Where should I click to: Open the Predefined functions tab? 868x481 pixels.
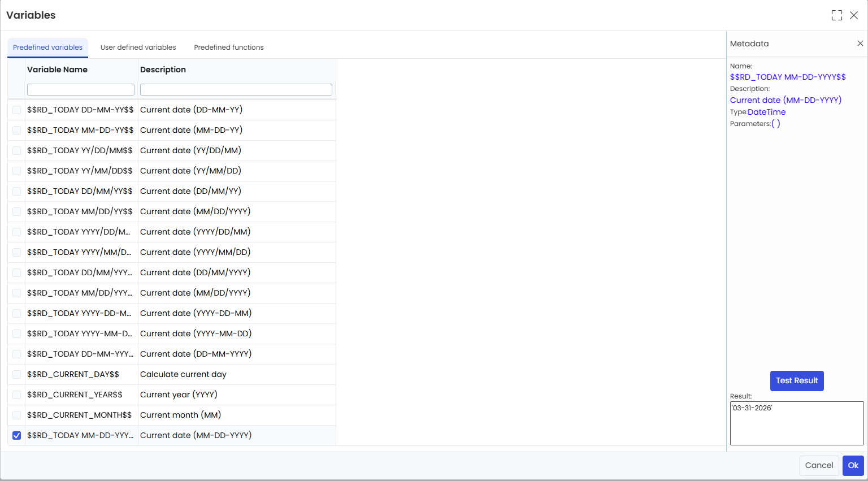pos(229,47)
